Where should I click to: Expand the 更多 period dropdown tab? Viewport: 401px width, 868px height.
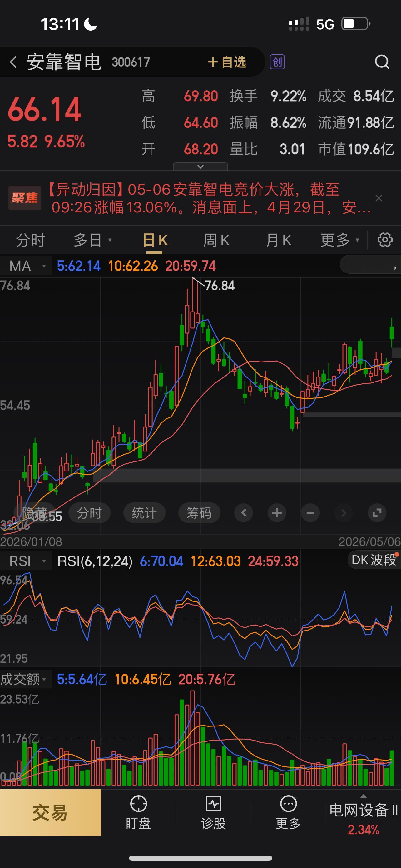click(x=340, y=240)
